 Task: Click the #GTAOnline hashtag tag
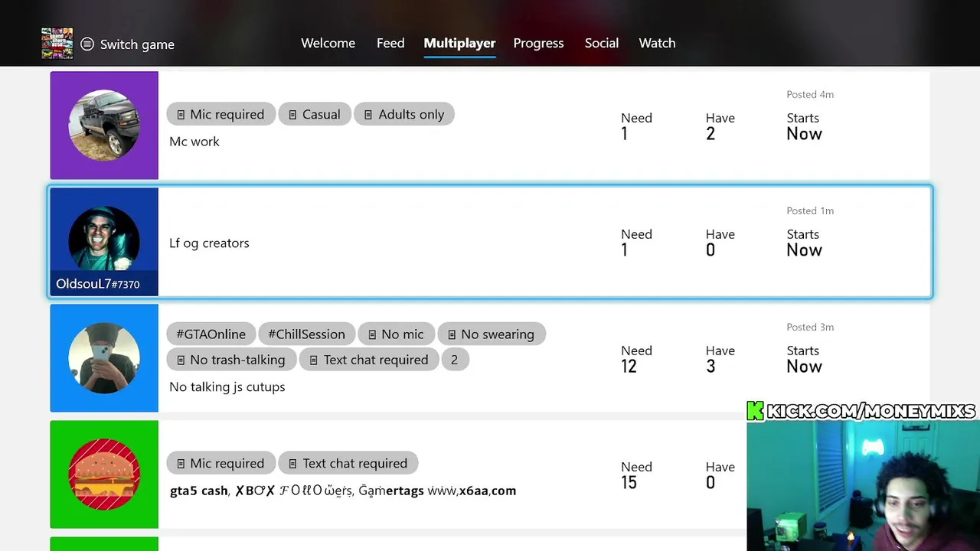coord(211,334)
